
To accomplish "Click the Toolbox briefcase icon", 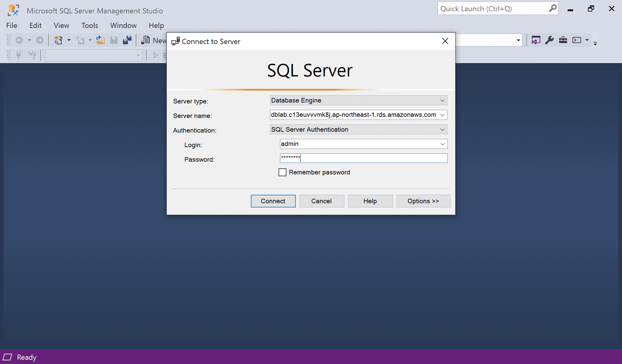I will (x=563, y=40).
